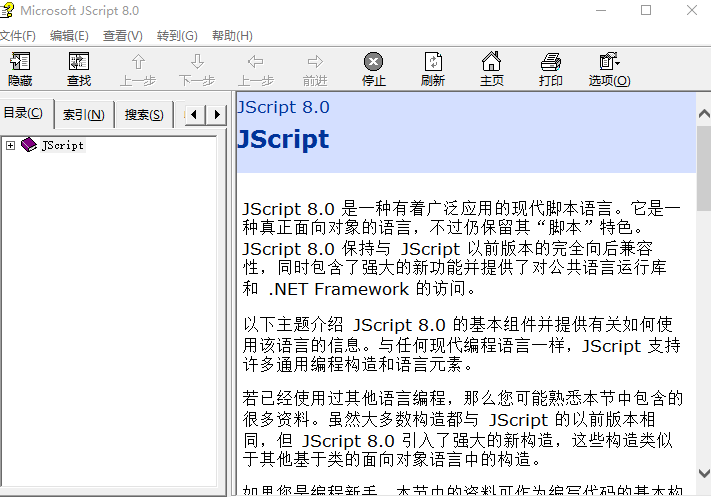Go to 主页 (Home) via toolbar icon
711x497 pixels.
click(x=491, y=62)
